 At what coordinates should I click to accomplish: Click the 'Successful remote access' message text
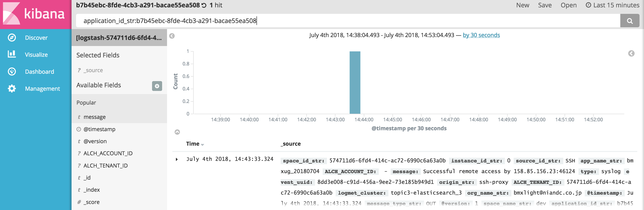[x=499, y=171]
